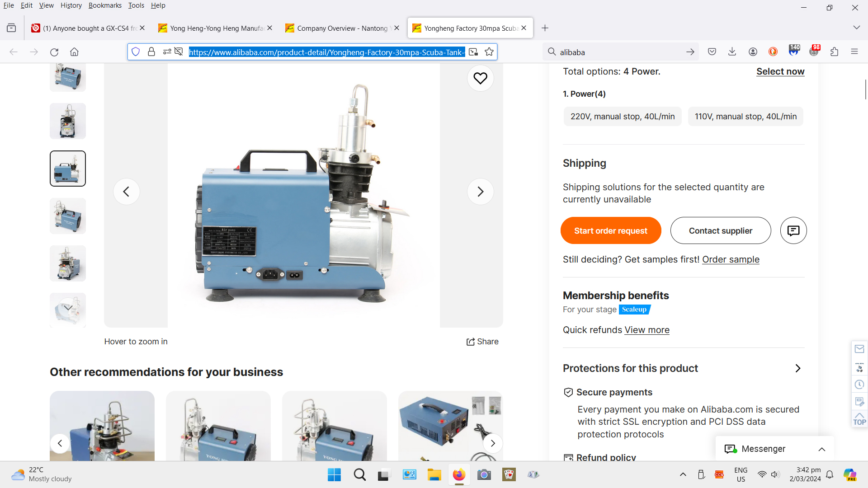Open the weather widget showing 22°C
Viewport: 868px width, 488px height.
(42, 474)
